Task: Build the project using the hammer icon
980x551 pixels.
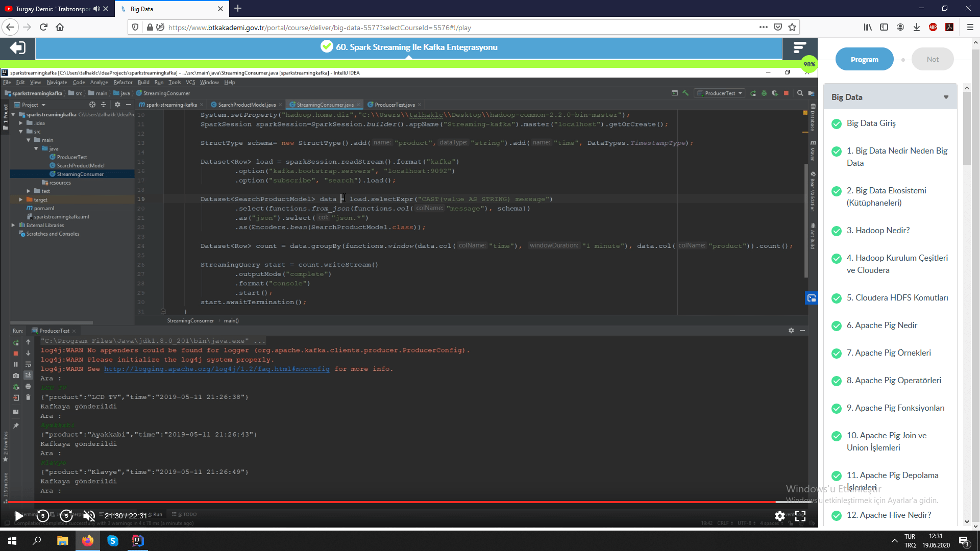Action: click(x=685, y=93)
